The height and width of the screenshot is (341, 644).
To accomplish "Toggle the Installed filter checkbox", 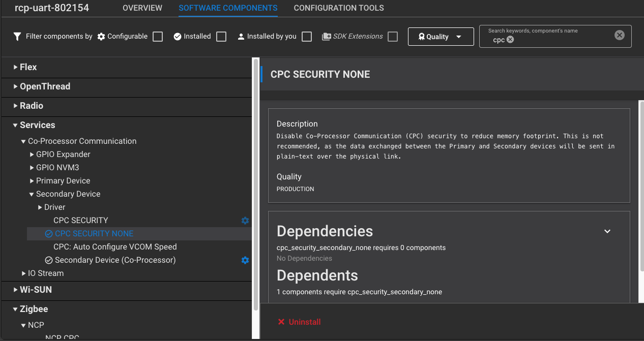I will pos(221,37).
